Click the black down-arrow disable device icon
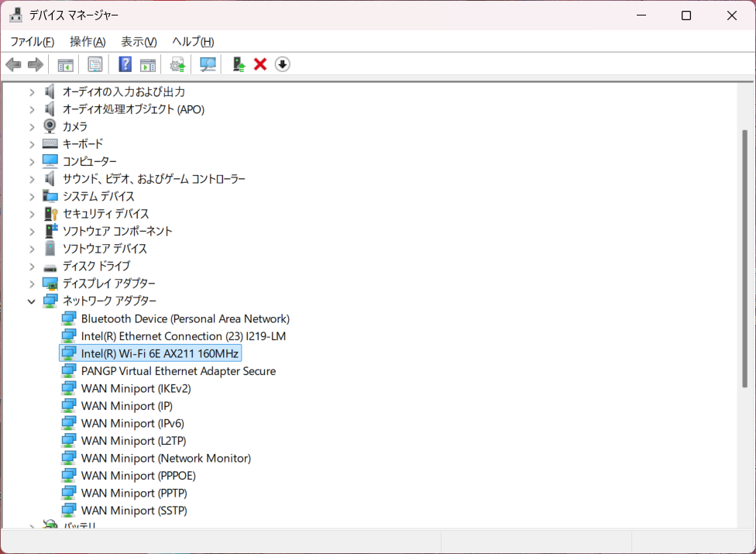This screenshot has width=756, height=554. [x=283, y=64]
